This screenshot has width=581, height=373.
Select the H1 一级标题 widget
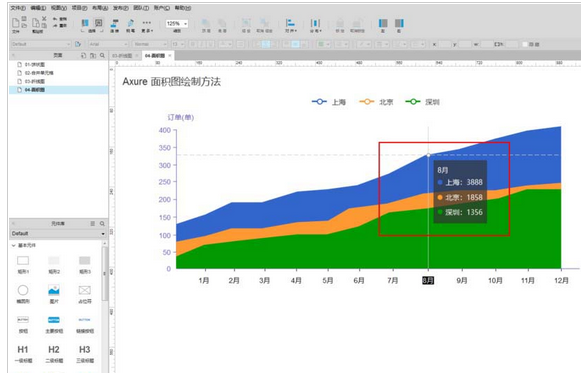click(23, 354)
